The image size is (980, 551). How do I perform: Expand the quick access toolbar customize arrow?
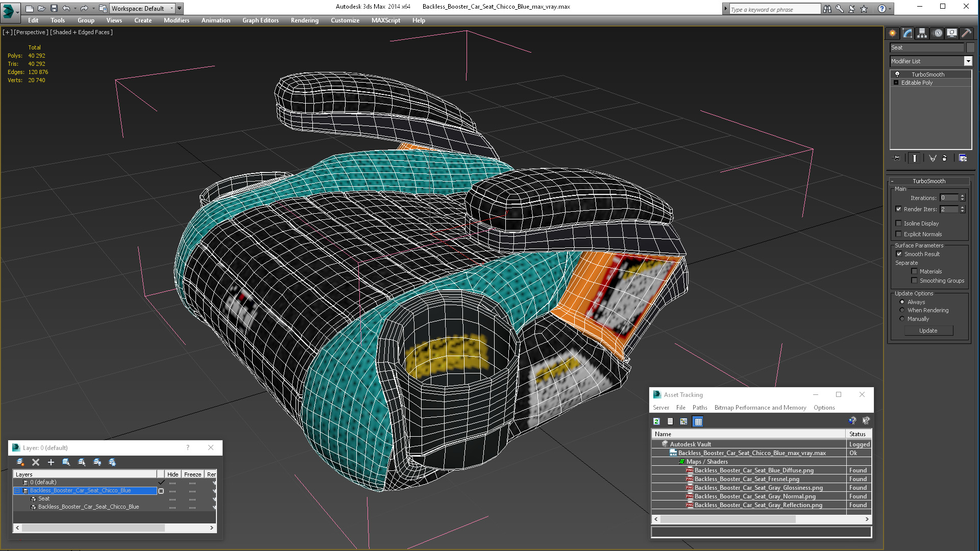180,8
